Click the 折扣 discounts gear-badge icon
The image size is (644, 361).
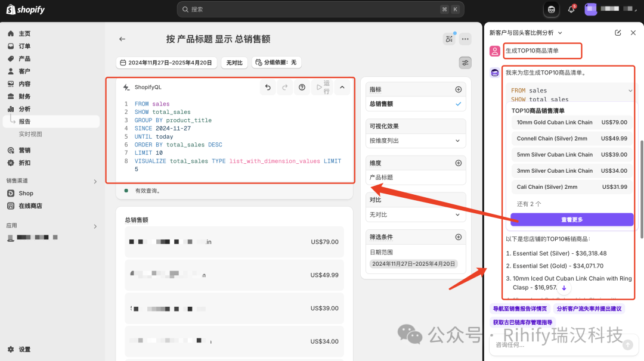(x=11, y=163)
